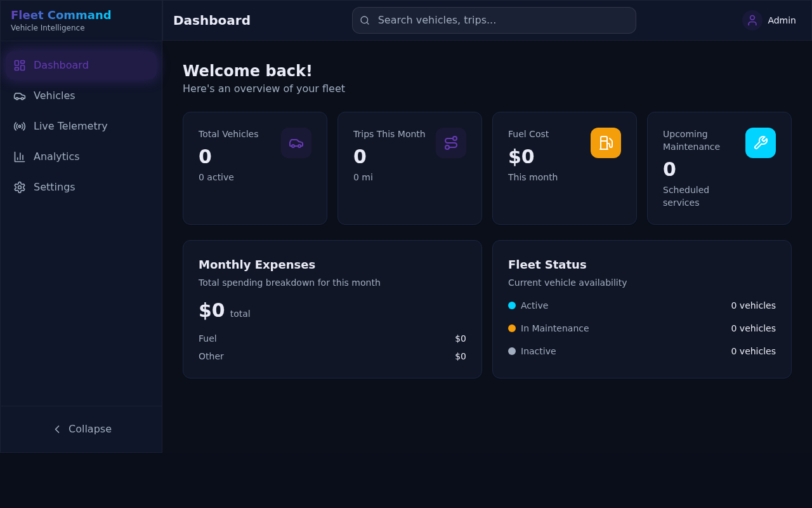Click the route icon in Trips This Month card
The image size is (812, 508).
pyautogui.click(x=451, y=143)
